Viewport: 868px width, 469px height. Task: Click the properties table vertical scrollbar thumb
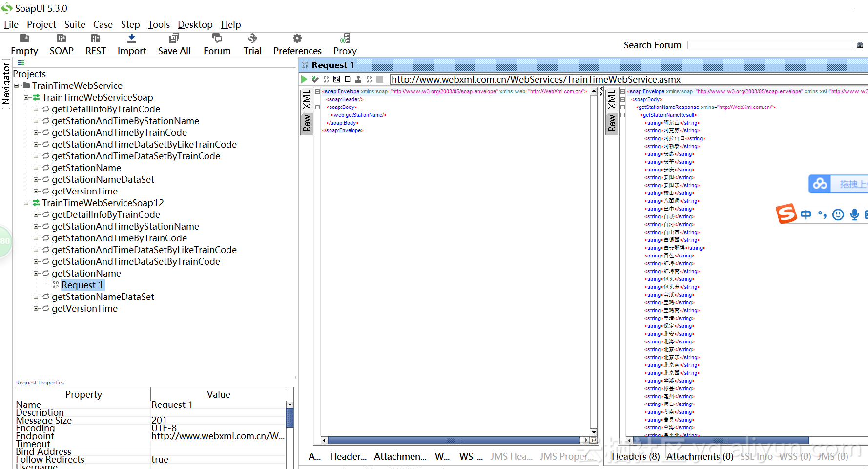pos(290,419)
